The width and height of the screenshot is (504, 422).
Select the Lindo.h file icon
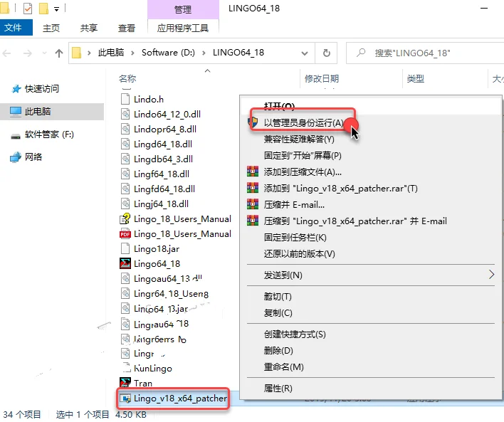click(125, 99)
